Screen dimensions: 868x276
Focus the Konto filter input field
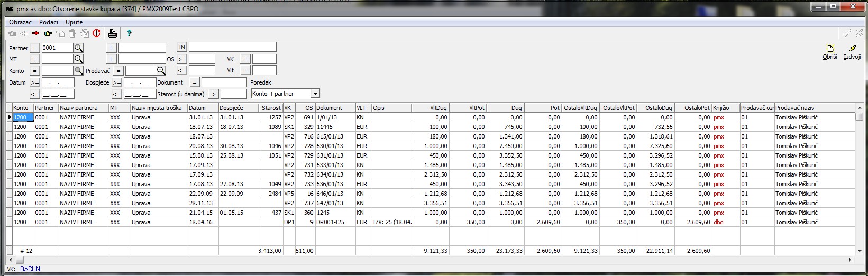pos(57,70)
